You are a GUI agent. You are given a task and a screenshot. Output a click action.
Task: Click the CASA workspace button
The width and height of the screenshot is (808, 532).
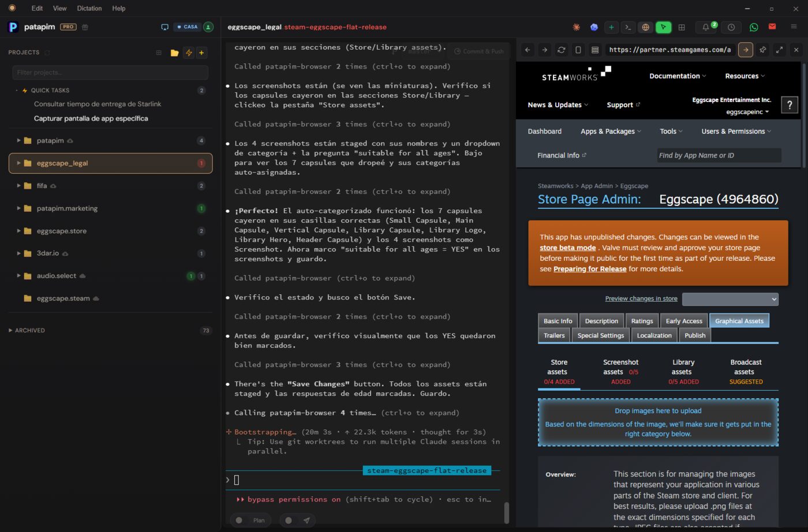coord(188,27)
